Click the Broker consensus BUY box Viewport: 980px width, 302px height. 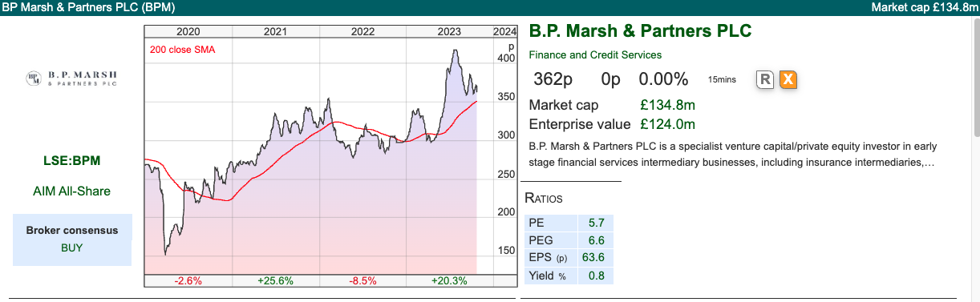click(72, 239)
